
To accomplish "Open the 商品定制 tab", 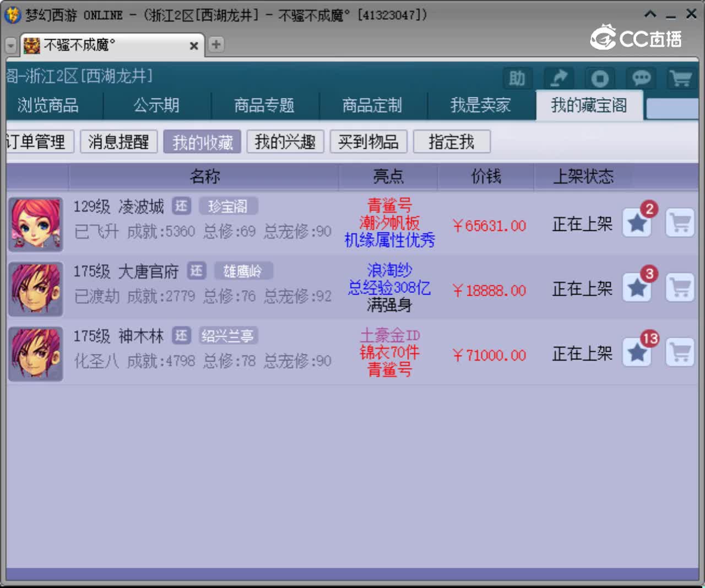I will coord(372,105).
